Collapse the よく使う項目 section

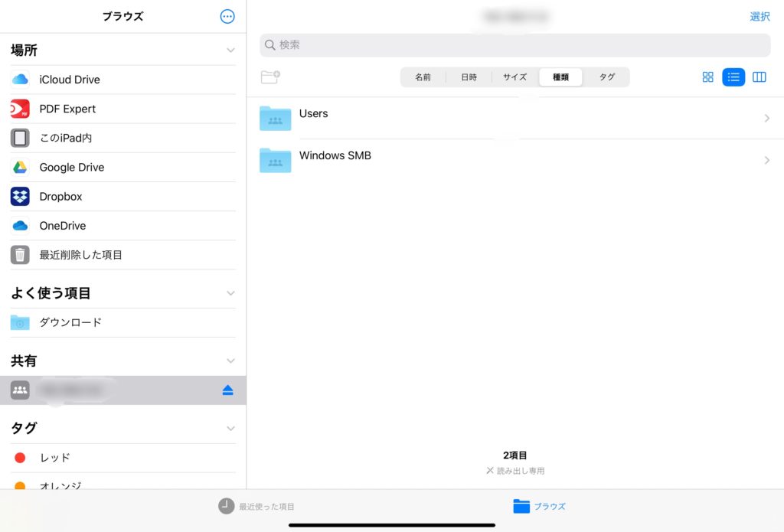(x=230, y=293)
